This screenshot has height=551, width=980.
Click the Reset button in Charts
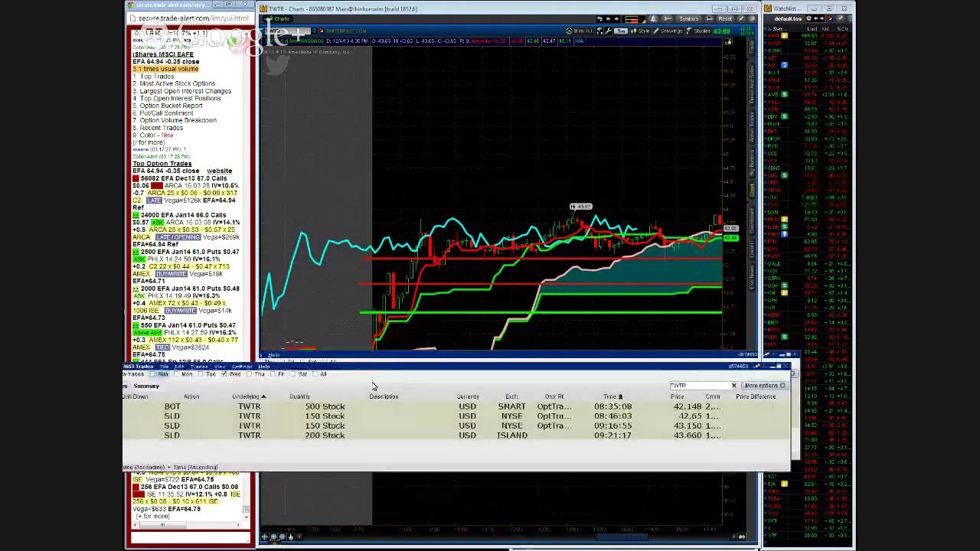(725, 19)
